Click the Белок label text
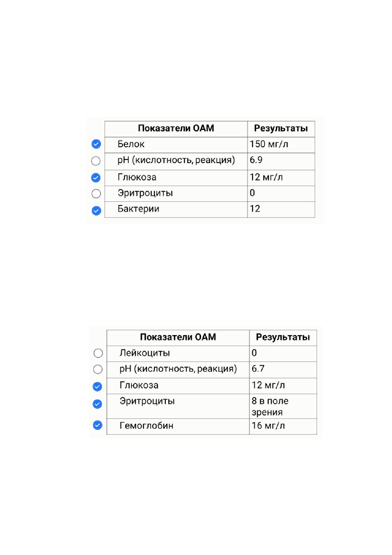 pyautogui.click(x=131, y=144)
